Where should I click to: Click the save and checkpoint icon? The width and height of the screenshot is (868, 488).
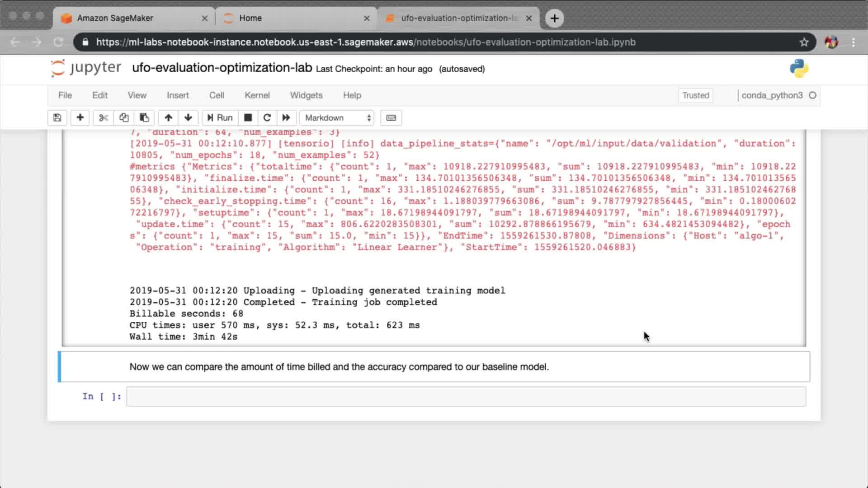(57, 118)
